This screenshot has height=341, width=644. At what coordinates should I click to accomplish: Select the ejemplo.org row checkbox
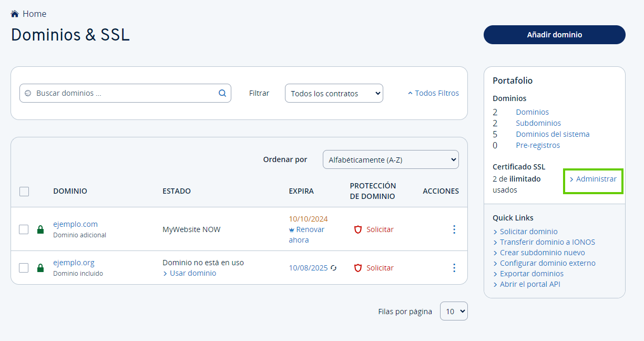(x=24, y=268)
